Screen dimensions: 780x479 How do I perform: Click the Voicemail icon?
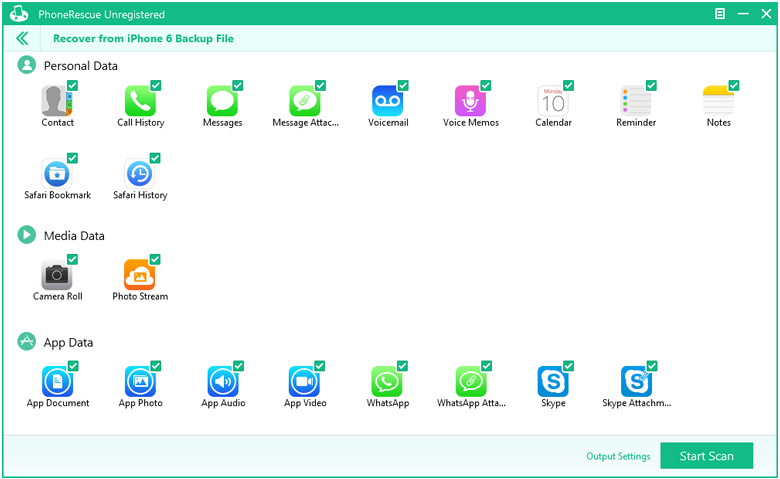coord(387,101)
